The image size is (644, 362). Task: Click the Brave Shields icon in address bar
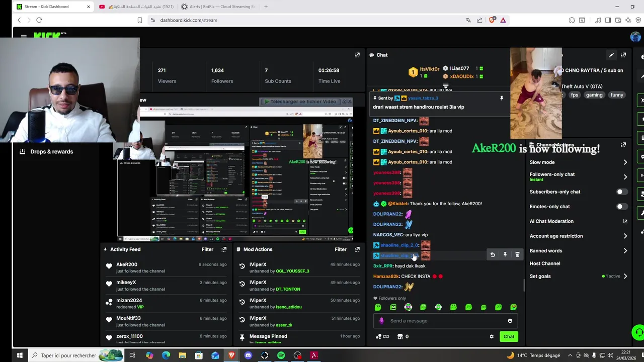click(x=492, y=20)
